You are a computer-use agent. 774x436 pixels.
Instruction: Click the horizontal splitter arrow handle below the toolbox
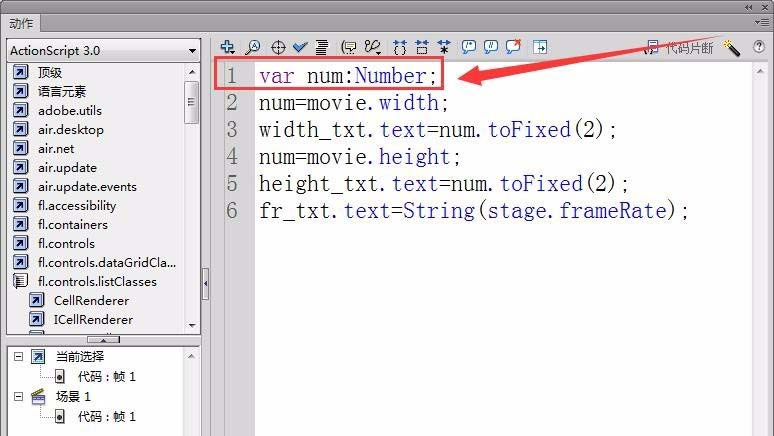(x=103, y=340)
